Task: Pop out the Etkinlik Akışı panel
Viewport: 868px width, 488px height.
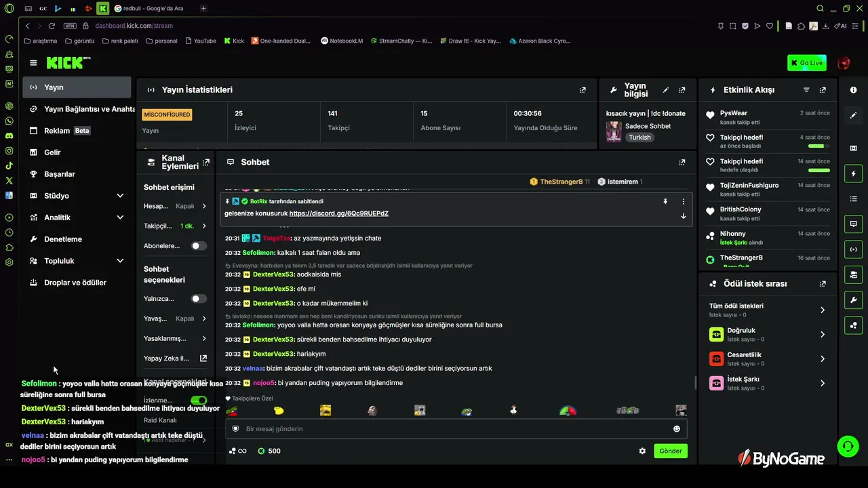Action: [x=823, y=90]
